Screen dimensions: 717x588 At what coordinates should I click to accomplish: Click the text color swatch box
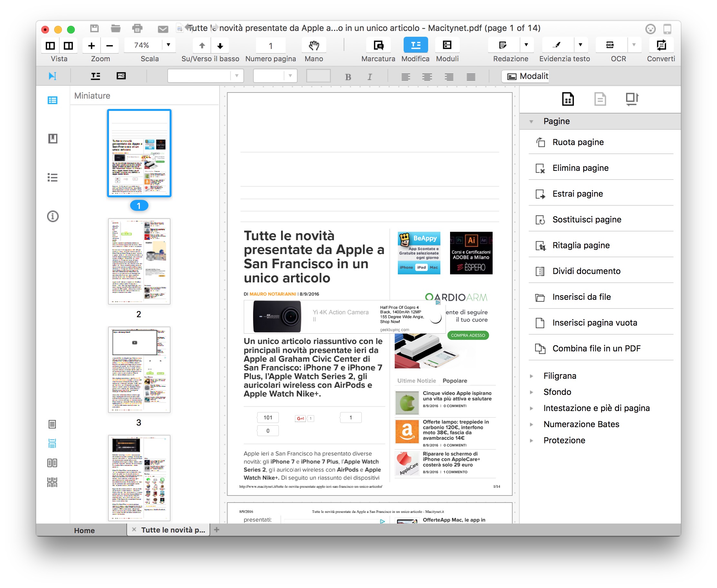[318, 76]
